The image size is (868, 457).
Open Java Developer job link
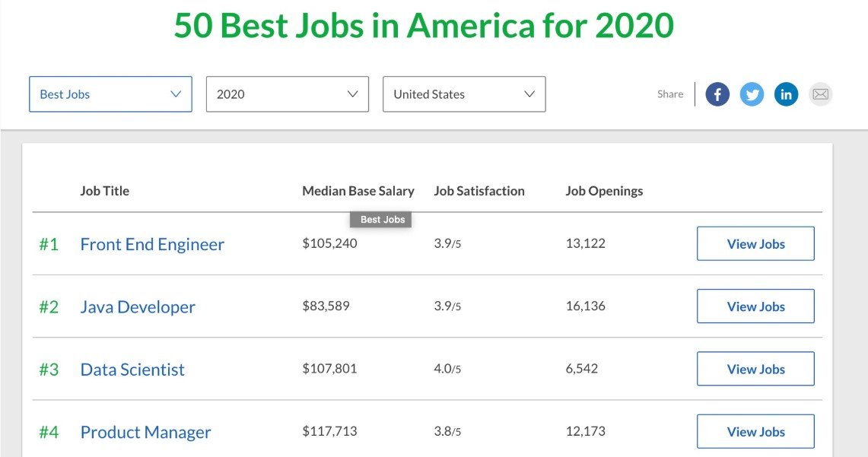point(138,307)
